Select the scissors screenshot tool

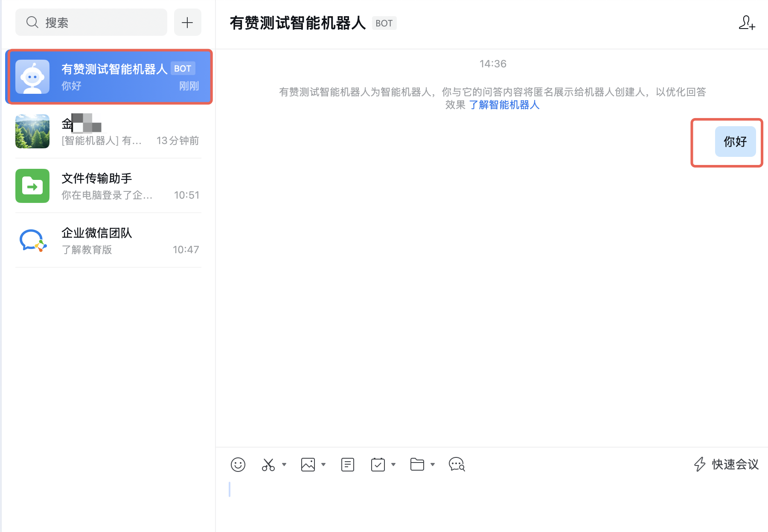pos(268,464)
